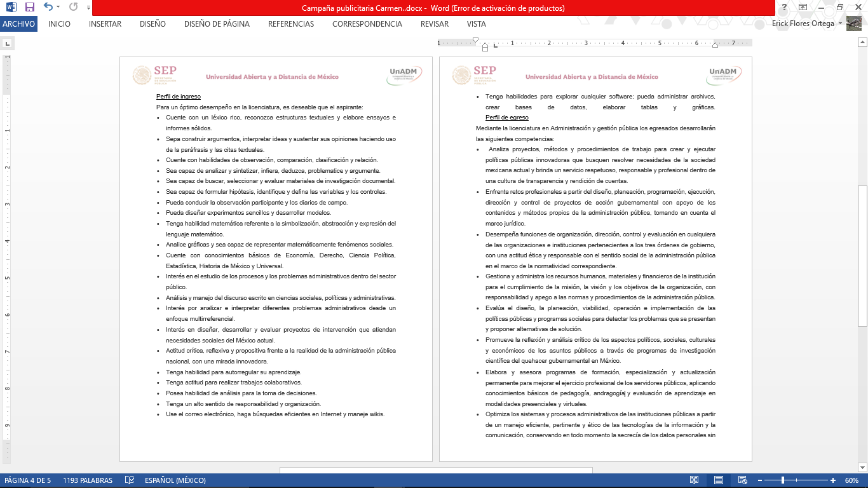Viewport: 868px width, 488px height.
Task: Switch to Read Mode view
Action: pos(695,480)
